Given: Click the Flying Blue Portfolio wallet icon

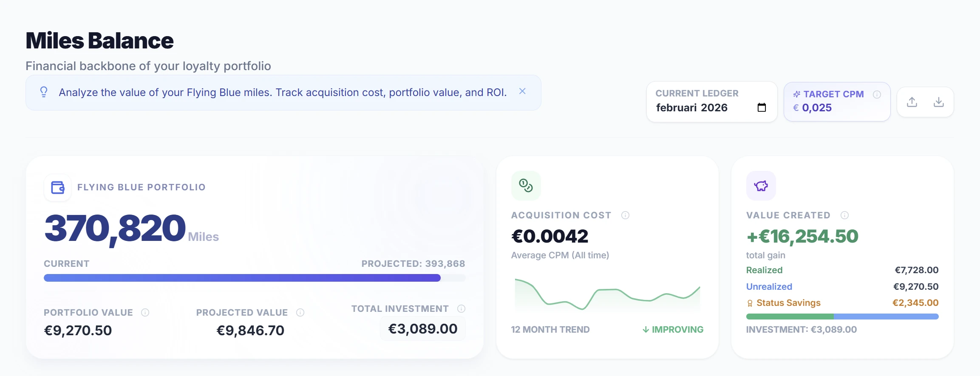Looking at the screenshot, I should tap(57, 187).
